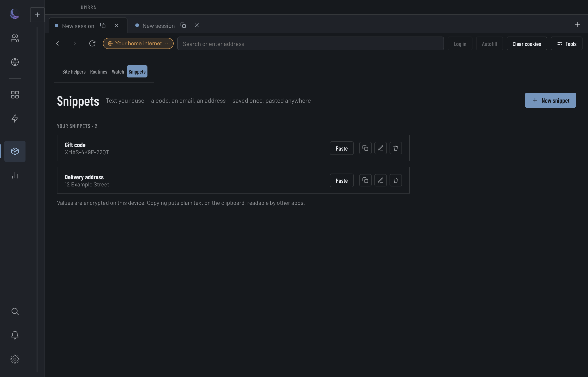The height and width of the screenshot is (377, 588).
Task: Click the UMBRA title text
Action: coord(88,8)
